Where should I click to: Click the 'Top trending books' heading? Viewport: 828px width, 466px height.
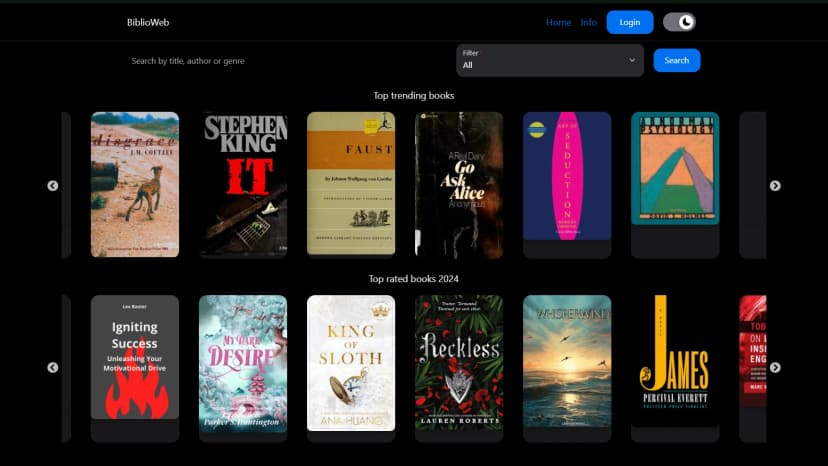[x=413, y=96]
